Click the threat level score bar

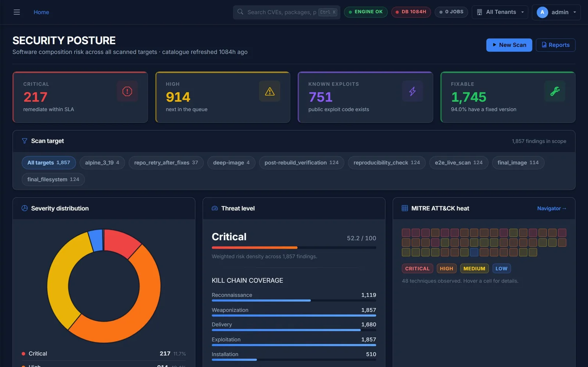point(294,247)
